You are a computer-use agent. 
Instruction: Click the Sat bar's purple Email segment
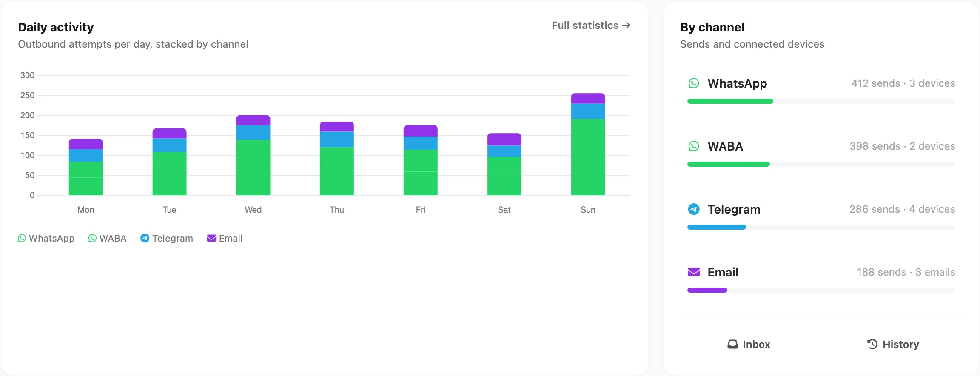(504, 140)
